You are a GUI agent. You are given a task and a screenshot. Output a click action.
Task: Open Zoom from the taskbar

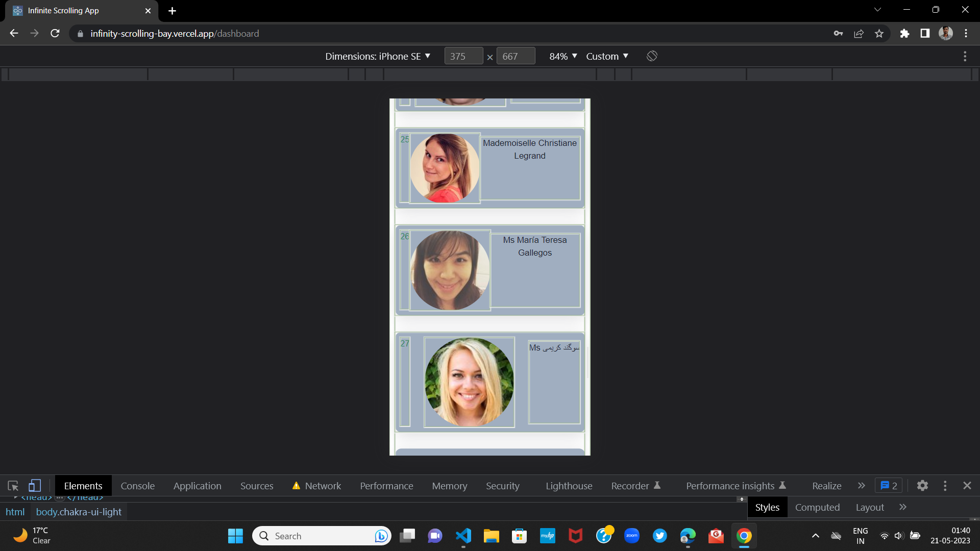(632, 536)
